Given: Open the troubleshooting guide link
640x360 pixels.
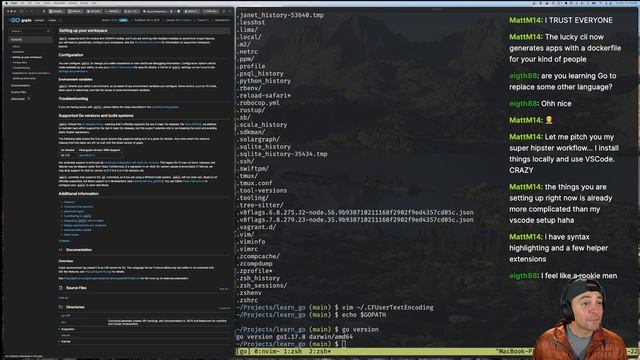Looking at the screenshot, I should click(165, 107).
